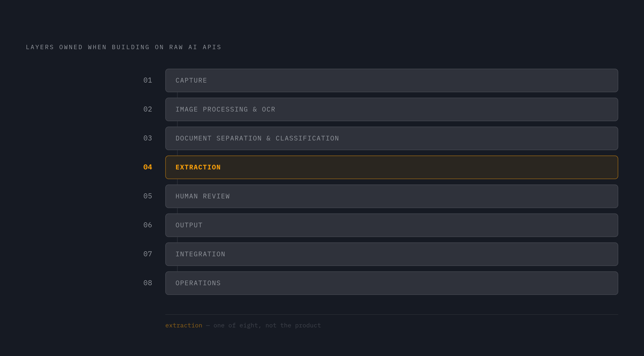Click the heading LAYERS OWNED WHEN BUILDING ON RAW AI APIS
The height and width of the screenshot is (356, 644).
[x=123, y=47]
